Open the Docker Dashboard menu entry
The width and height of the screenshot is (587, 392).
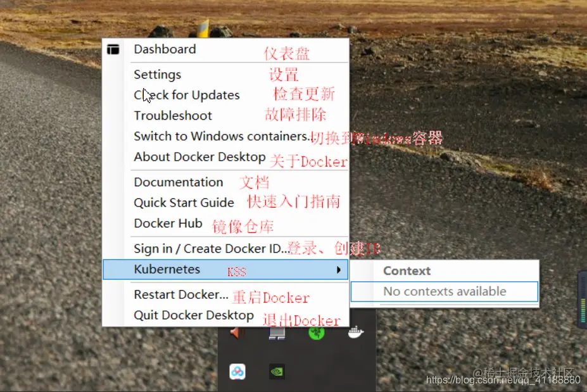[225, 49]
